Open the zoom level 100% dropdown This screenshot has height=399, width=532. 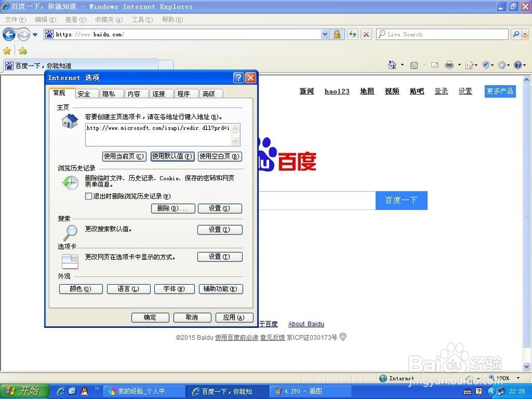518,378
